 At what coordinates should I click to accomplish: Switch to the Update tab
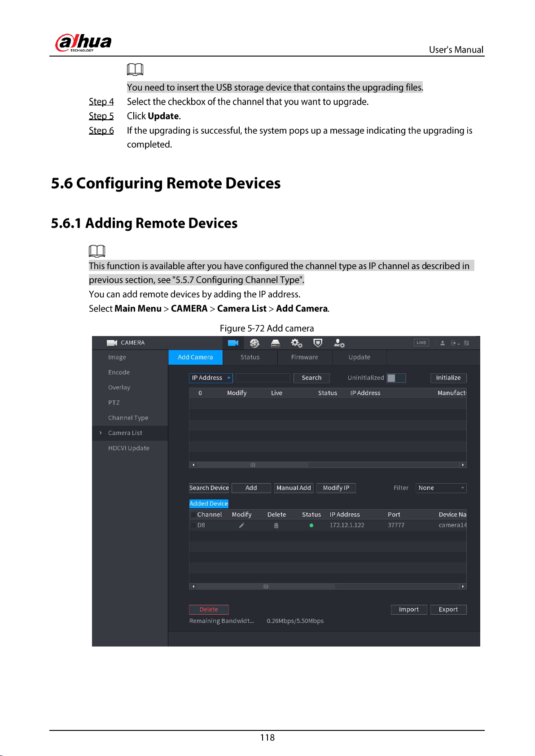(x=360, y=357)
